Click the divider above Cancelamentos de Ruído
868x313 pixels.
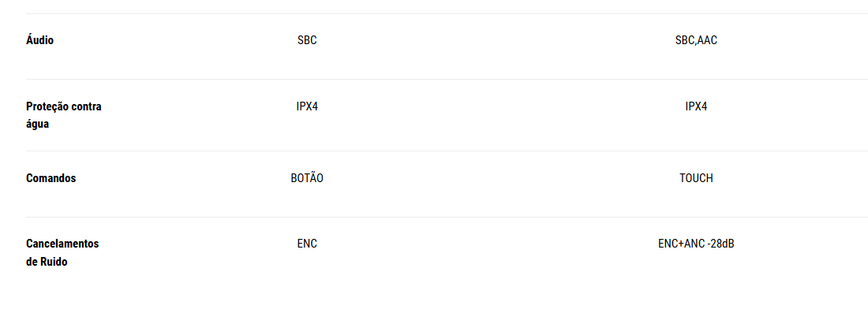447,217
